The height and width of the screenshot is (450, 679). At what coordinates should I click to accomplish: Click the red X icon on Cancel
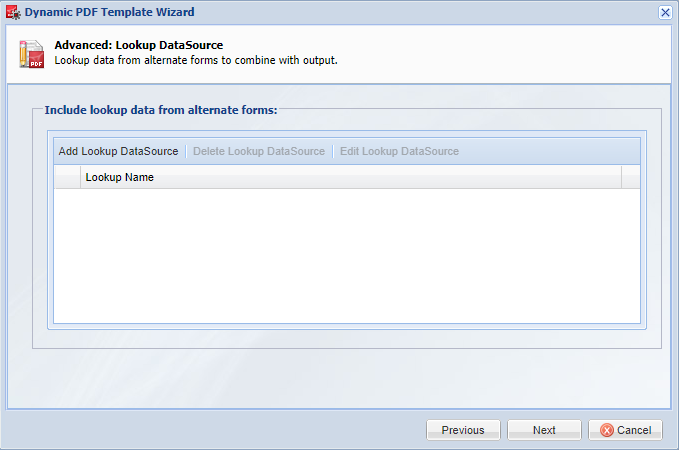coord(607,430)
